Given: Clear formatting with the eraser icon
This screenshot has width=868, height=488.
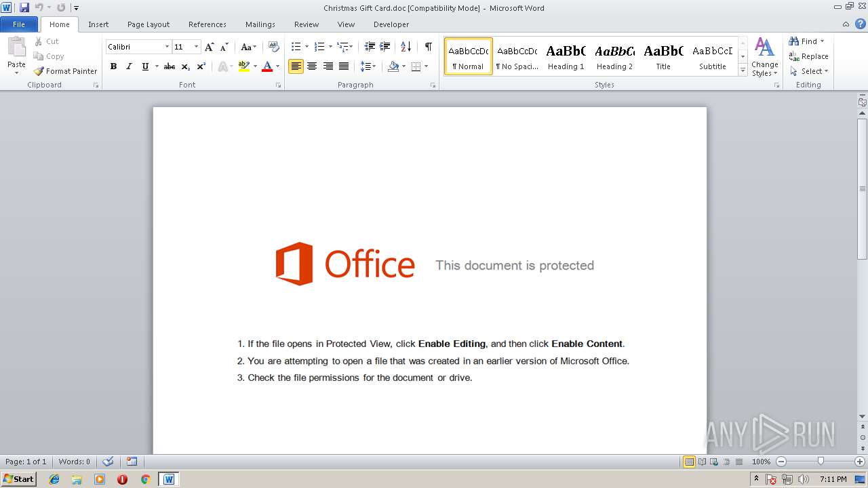Looking at the screenshot, I should (274, 47).
